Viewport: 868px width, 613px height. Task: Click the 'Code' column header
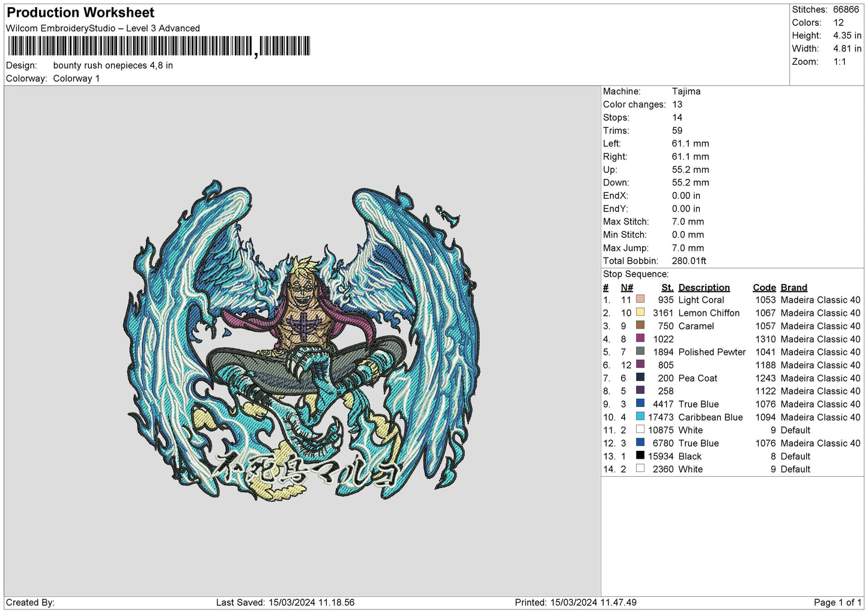coord(764,288)
